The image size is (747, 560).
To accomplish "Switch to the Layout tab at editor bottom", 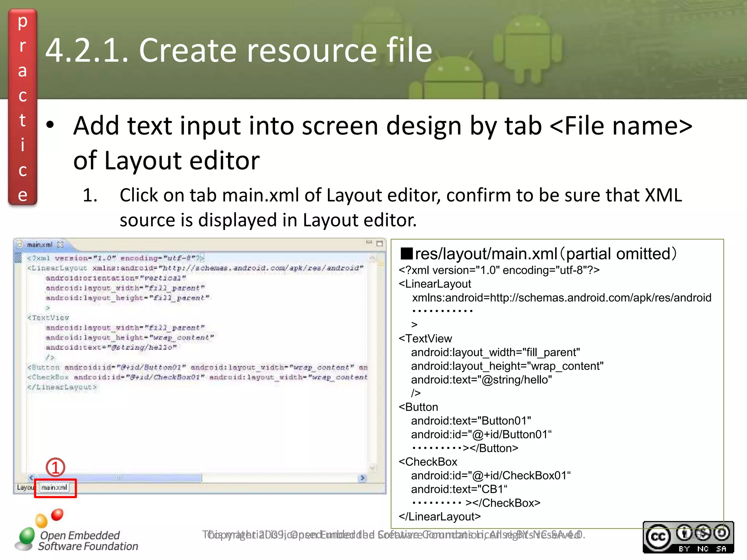I will (x=25, y=487).
